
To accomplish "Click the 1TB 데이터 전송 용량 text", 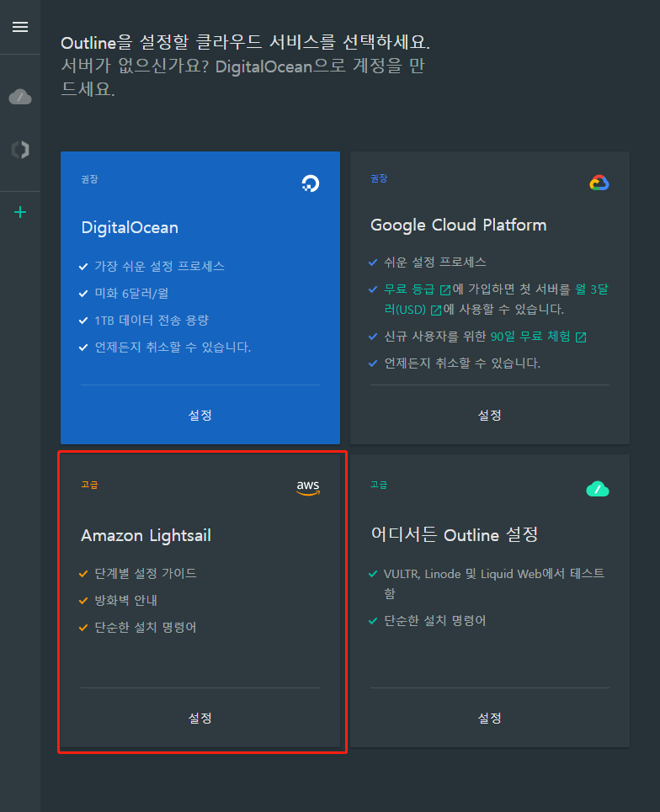I will pos(152,320).
